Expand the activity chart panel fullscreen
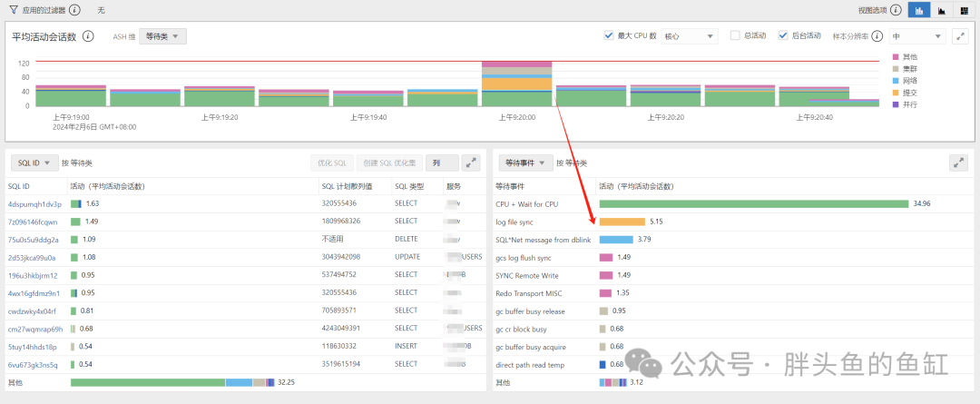This screenshot has height=404, width=980. click(x=959, y=36)
